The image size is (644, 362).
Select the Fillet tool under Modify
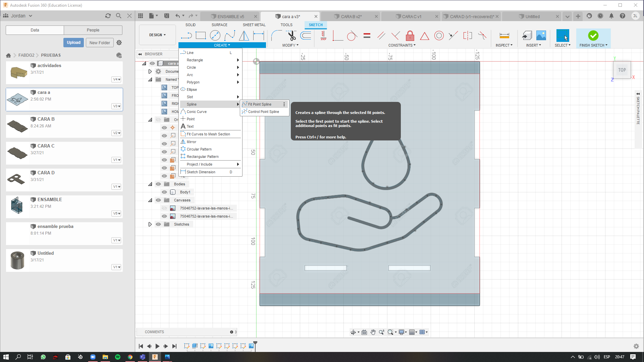(276, 36)
